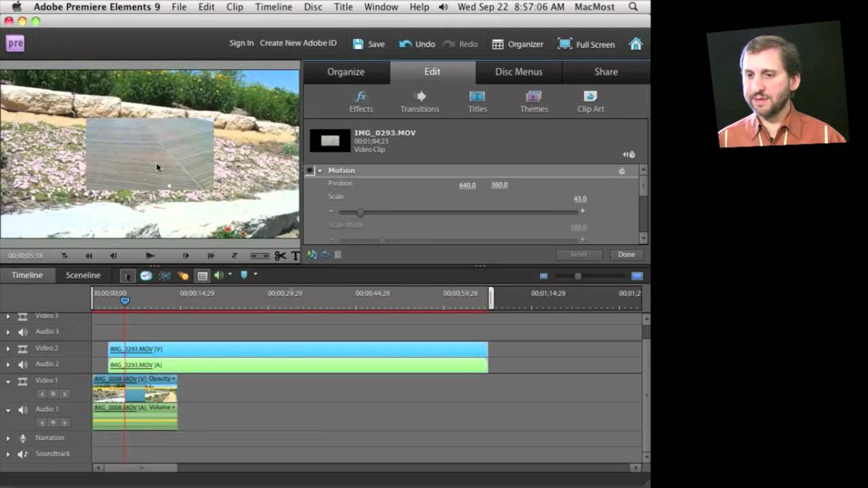
Task: Open the Titles panel icon
Action: [x=477, y=102]
